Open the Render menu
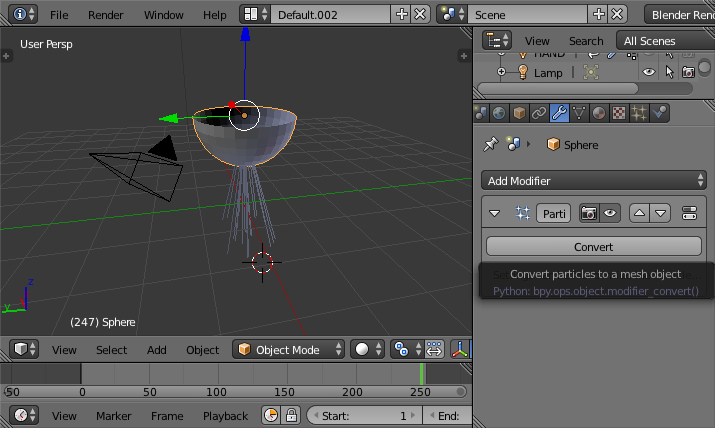 click(x=105, y=15)
